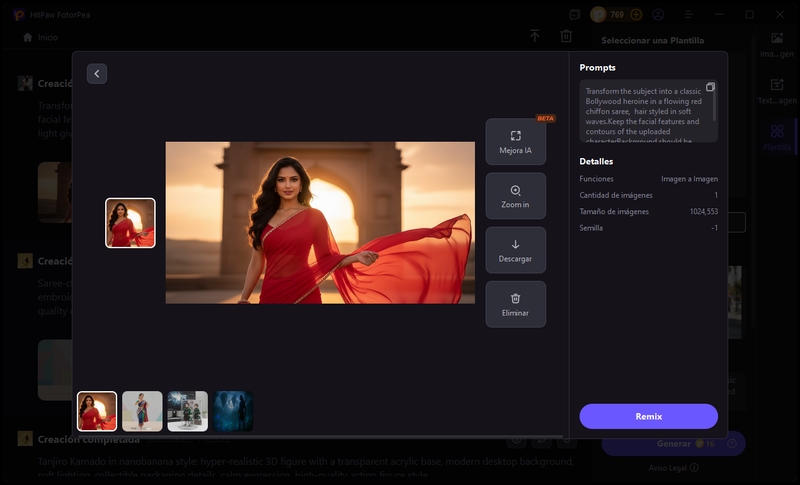
Task: Open Image generation sidebar tool
Action: coord(777,44)
